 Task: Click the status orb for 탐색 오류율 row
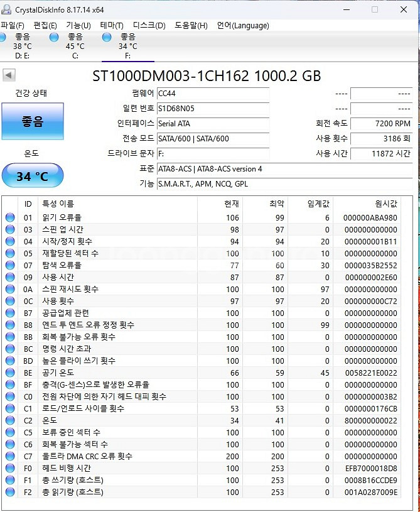click(10, 265)
